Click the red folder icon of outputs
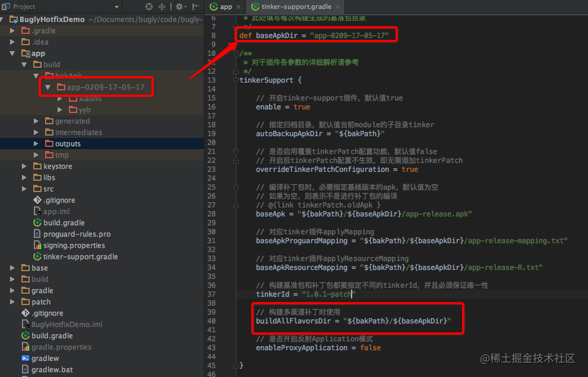Screen dimensions: 588x377 49,143
